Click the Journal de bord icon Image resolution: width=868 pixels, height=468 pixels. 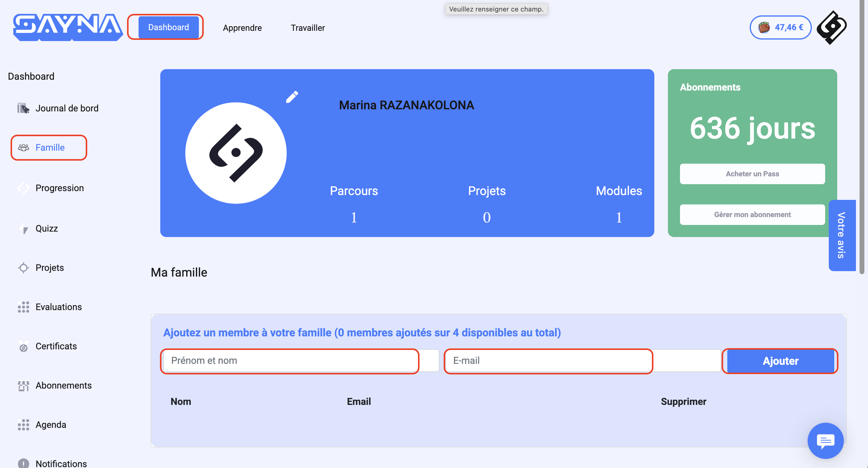pos(23,108)
